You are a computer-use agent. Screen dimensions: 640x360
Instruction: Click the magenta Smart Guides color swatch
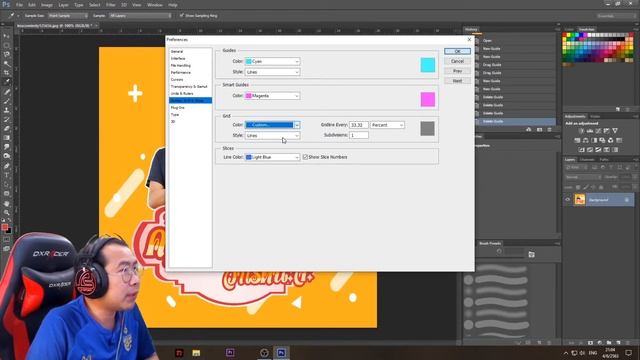pos(428,99)
